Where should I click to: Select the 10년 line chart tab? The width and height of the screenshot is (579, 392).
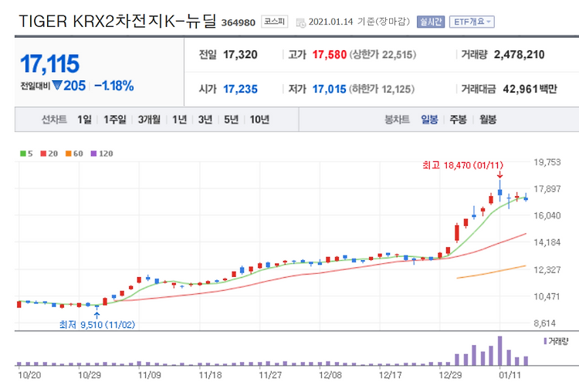click(x=259, y=120)
